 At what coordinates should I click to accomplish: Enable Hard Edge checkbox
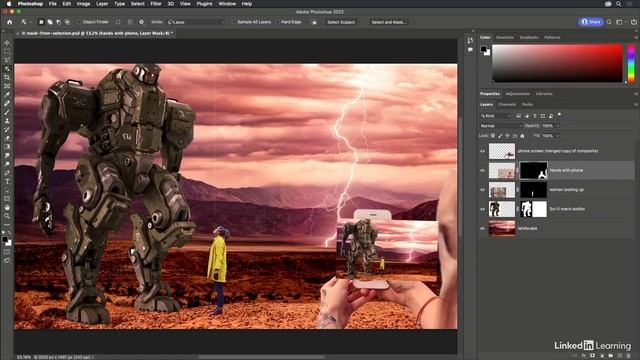tap(278, 22)
